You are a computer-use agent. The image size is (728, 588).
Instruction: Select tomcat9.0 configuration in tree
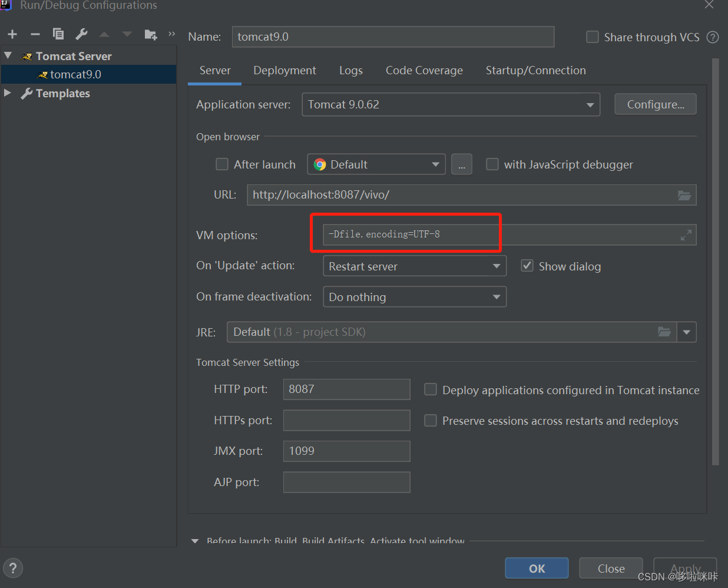(x=88, y=74)
